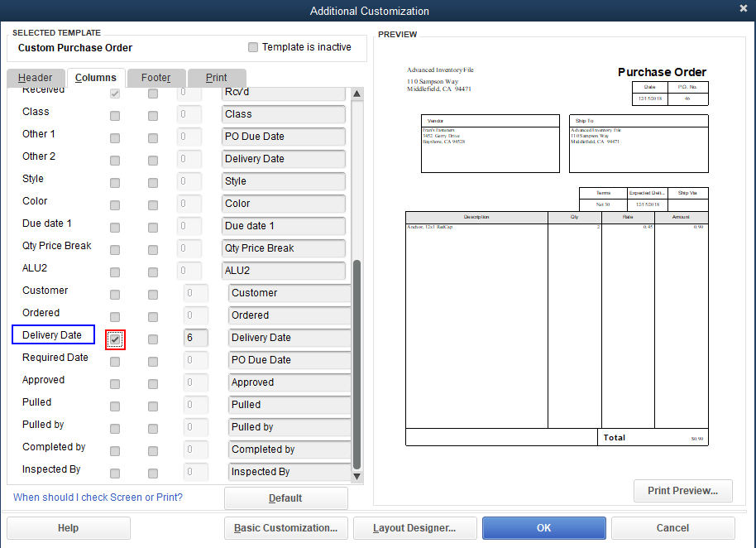The image size is (756, 548).
Task: Uncheck the Delivery Date Screen checkbox
Action: [x=115, y=339]
